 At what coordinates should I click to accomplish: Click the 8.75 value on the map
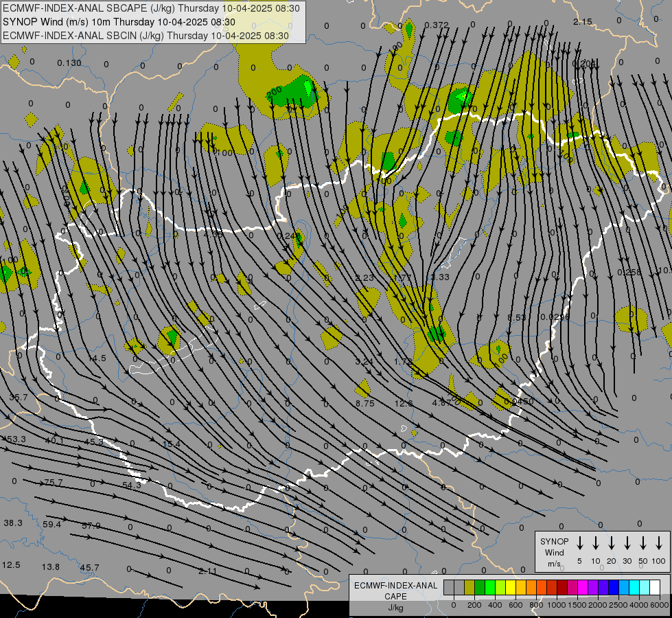coord(365,403)
